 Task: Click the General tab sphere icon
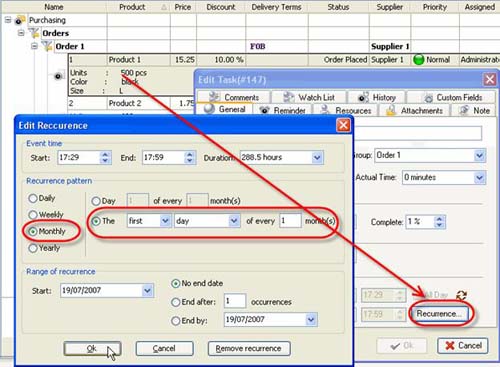click(x=209, y=109)
